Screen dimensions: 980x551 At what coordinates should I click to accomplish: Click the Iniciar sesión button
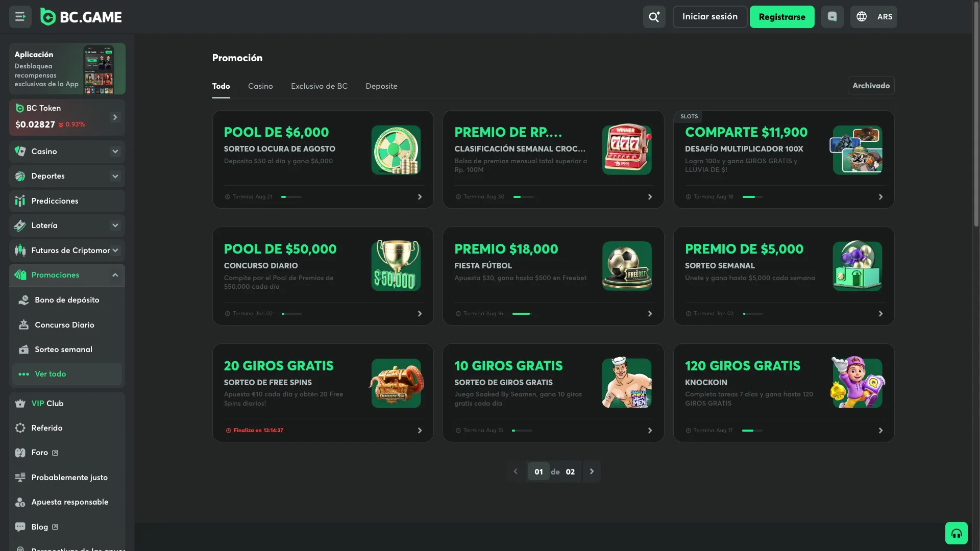pyautogui.click(x=710, y=17)
